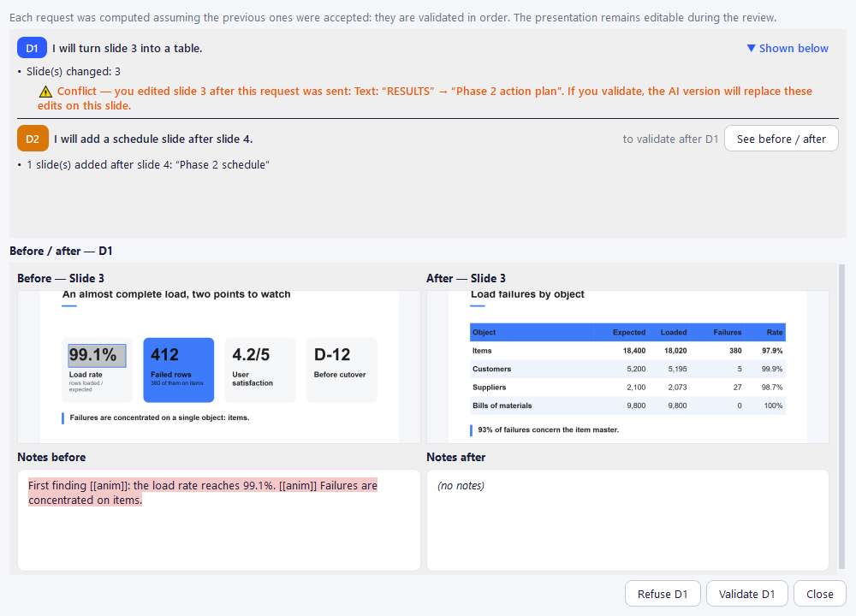This screenshot has height=616, width=856.
Task: Click the D-12 Before cutover card
Action: tap(342, 370)
